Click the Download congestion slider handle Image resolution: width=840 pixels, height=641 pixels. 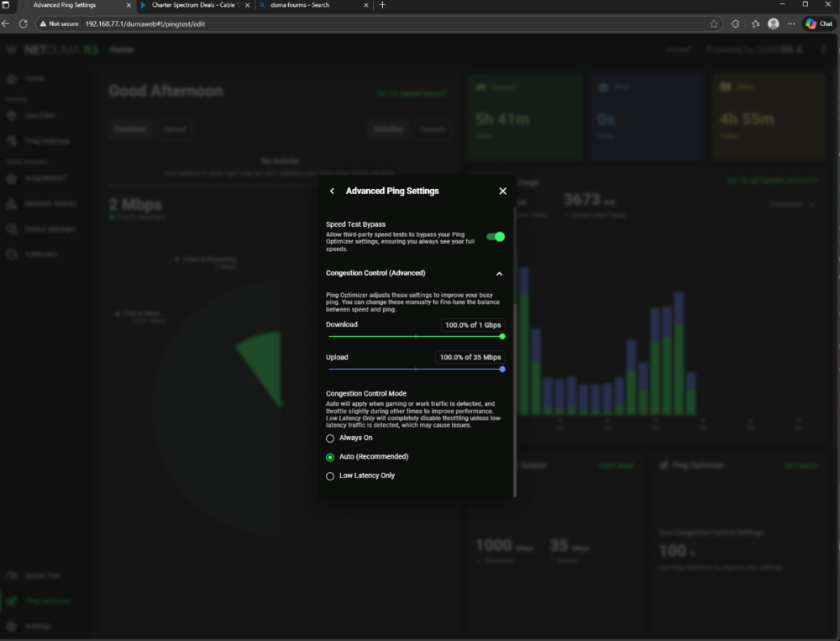pos(502,336)
